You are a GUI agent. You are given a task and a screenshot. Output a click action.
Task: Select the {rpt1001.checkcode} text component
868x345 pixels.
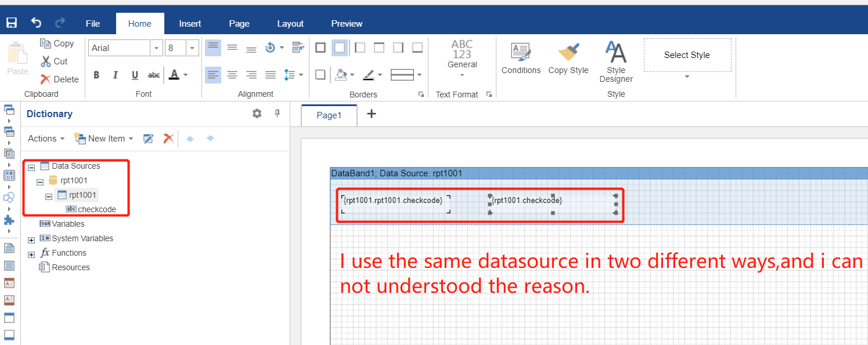553,204
